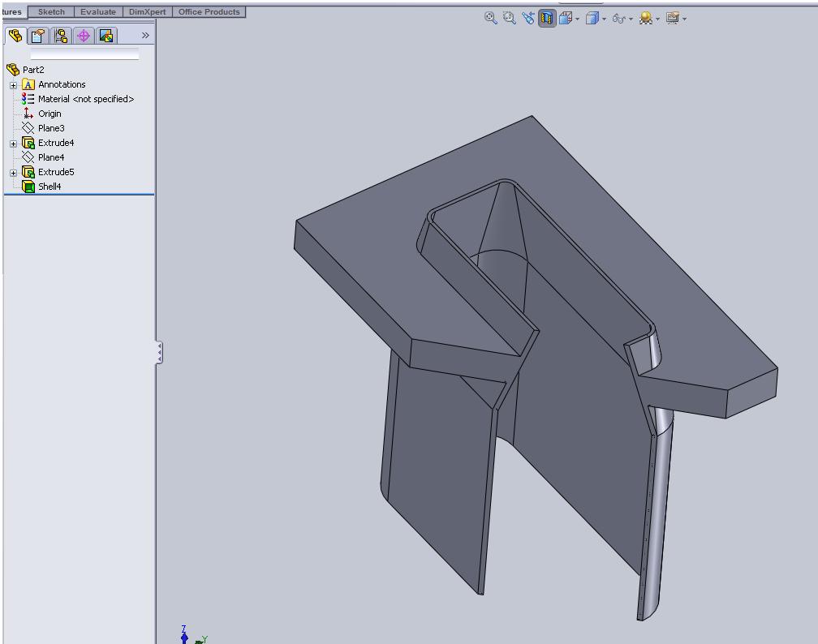Click the Origin icon
This screenshot has height=644, width=818.
tap(28, 114)
